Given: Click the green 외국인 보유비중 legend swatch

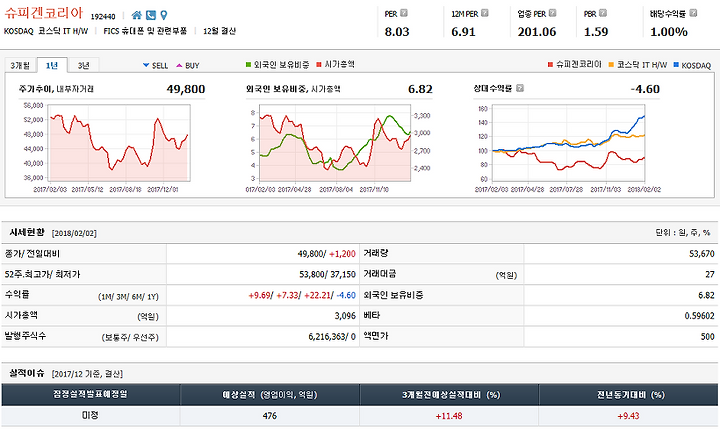Looking at the screenshot, I should click(248, 65).
